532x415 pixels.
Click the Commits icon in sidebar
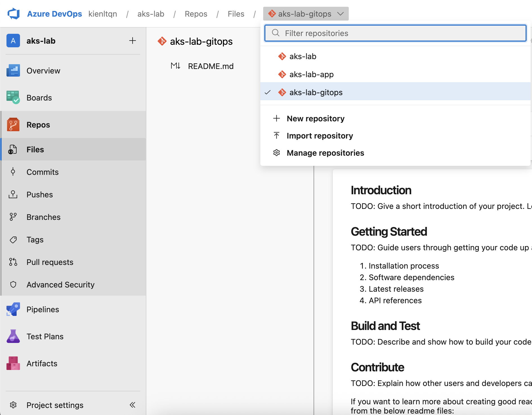point(13,172)
